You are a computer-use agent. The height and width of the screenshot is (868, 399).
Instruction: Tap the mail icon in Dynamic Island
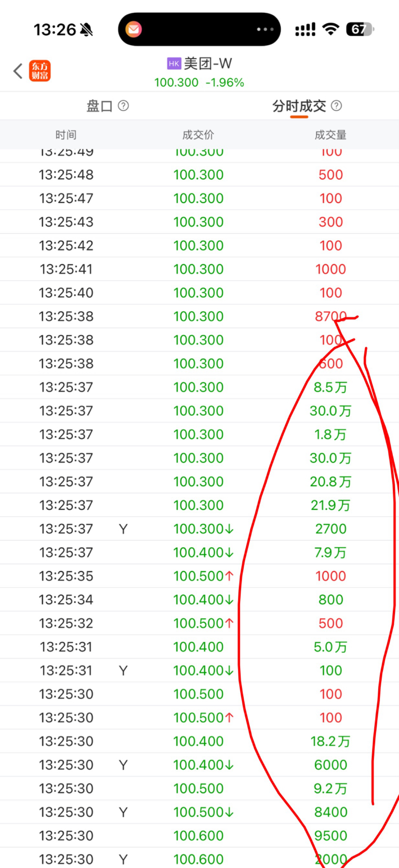coord(134,30)
